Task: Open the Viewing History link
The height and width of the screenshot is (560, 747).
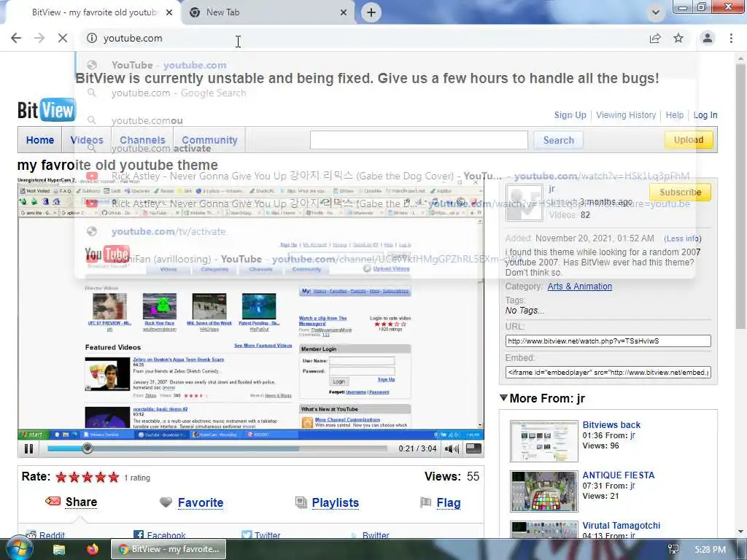Action: pyautogui.click(x=626, y=114)
